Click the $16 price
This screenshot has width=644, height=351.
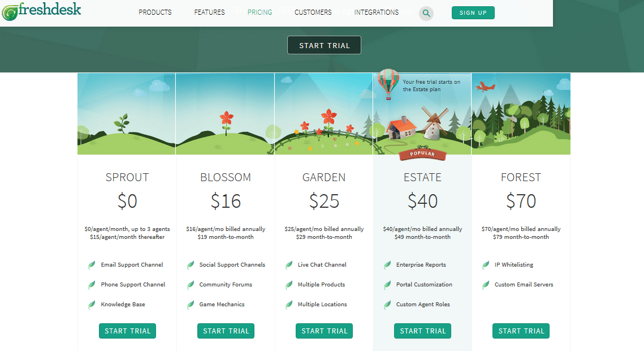tap(226, 202)
